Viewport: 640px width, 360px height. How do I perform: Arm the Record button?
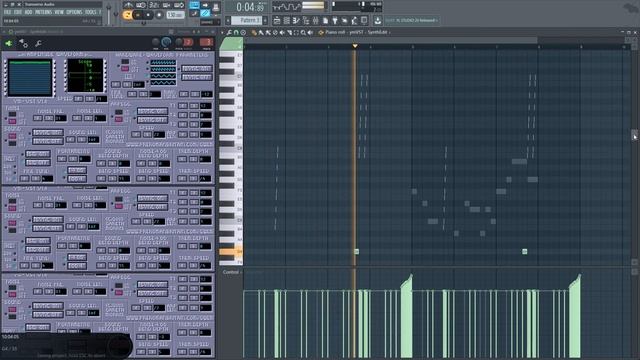(159, 15)
